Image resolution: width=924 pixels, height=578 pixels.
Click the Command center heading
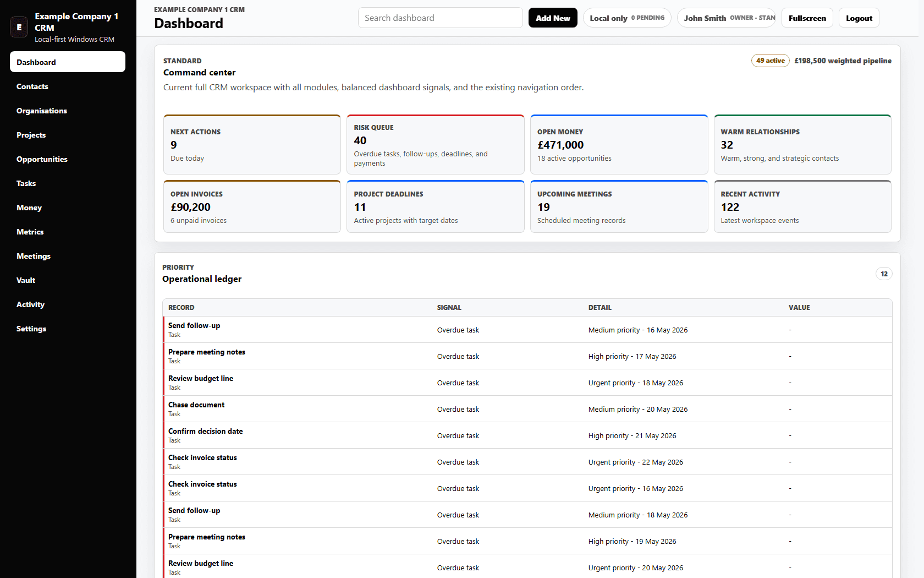click(x=199, y=73)
